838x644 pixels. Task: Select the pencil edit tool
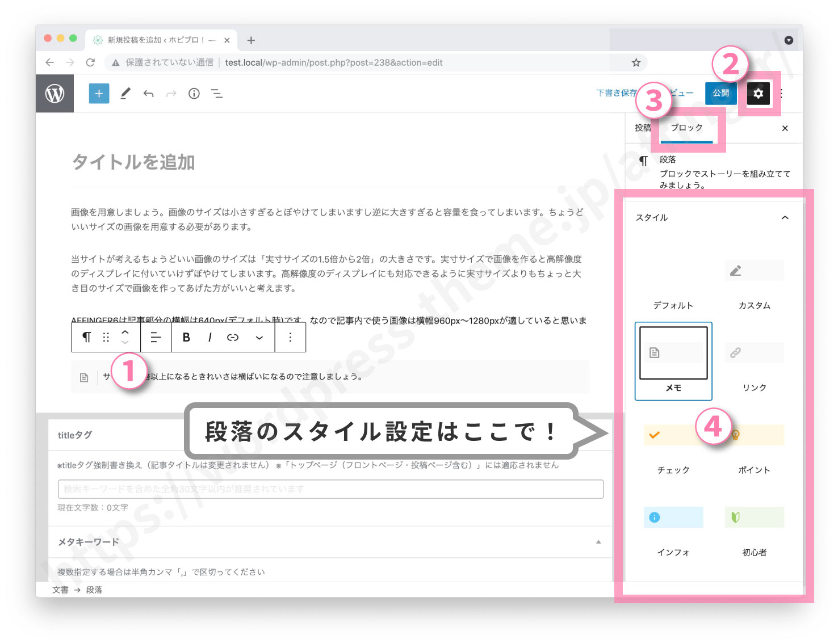125,94
